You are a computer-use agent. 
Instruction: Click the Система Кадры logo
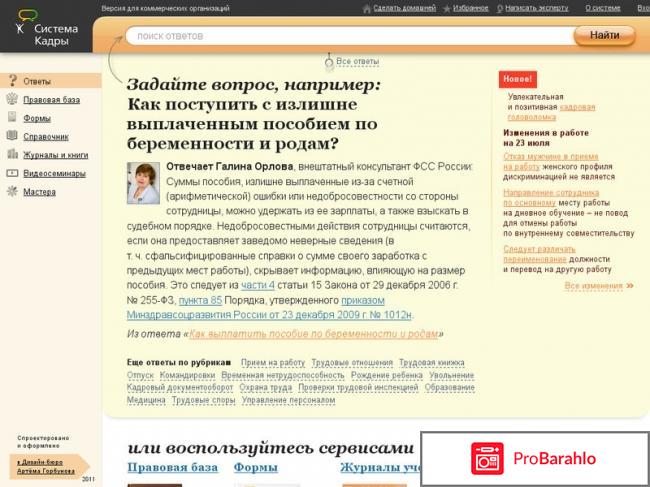[x=47, y=29]
